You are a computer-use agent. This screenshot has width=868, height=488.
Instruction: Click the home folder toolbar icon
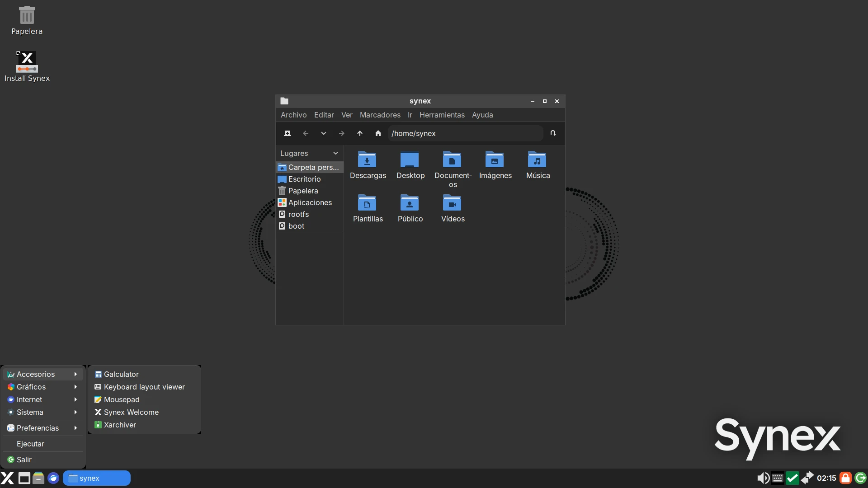click(378, 133)
